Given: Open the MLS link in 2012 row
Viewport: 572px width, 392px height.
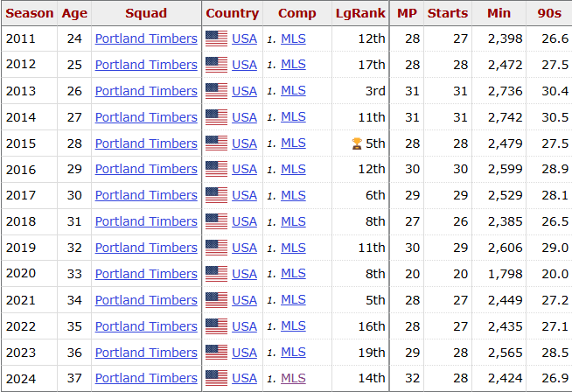Looking at the screenshot, I should 293,65.
